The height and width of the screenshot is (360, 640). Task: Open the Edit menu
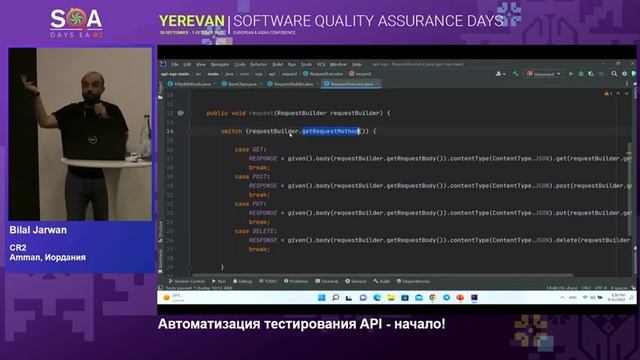tap(187, 64)
